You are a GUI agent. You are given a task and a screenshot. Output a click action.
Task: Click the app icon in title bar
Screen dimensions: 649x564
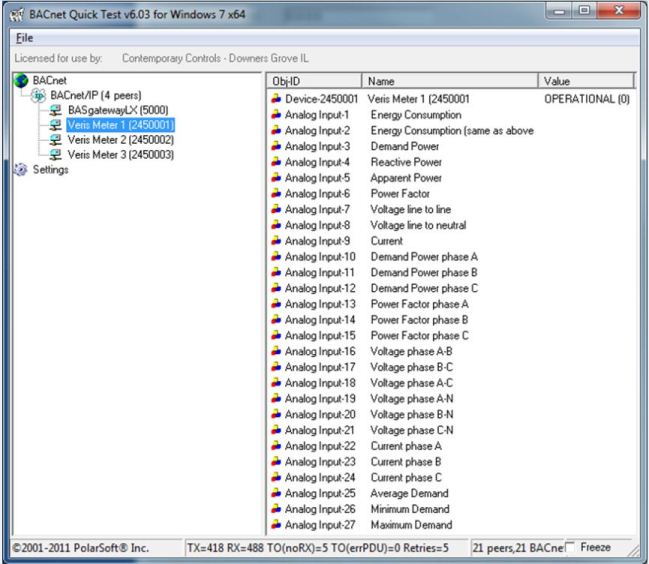(17, 15)
